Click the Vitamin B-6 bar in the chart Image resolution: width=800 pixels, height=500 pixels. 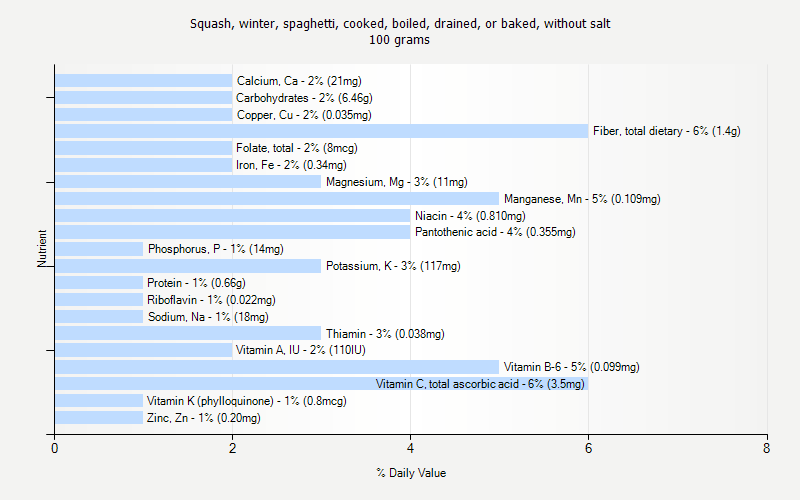[277, 367]
